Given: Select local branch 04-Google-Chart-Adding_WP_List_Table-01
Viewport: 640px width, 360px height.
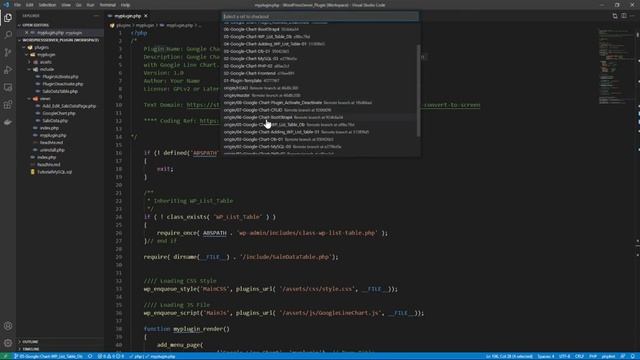Looking at the screenshot, I should (x=320, y=44).
